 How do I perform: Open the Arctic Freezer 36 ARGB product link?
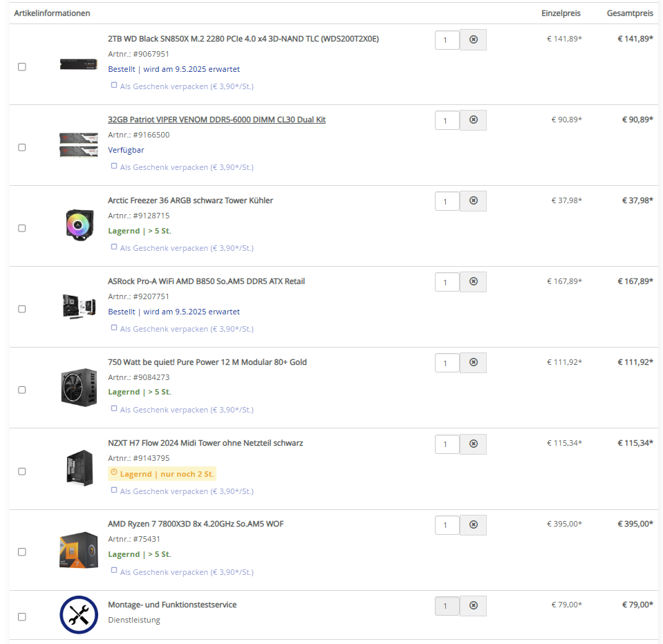[x=190, y=200]
